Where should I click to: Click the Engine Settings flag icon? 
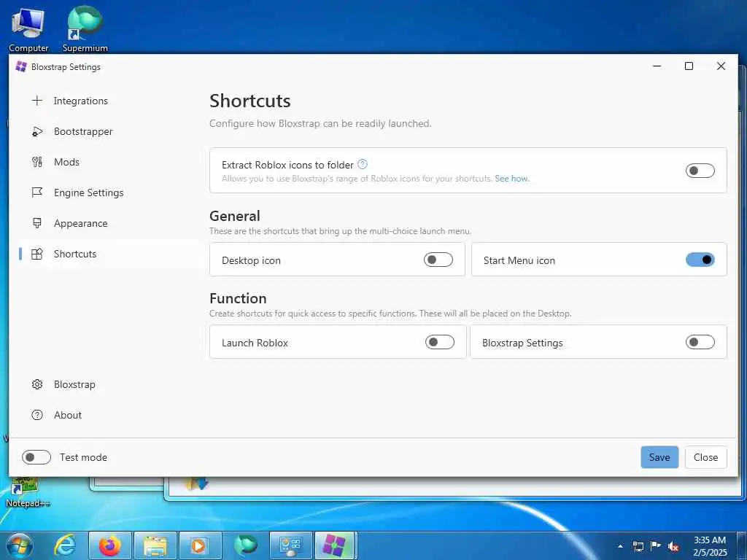pos(37,192)
